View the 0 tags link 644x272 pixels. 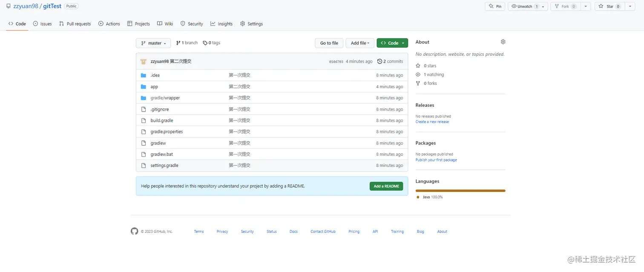tap(211, 43)
